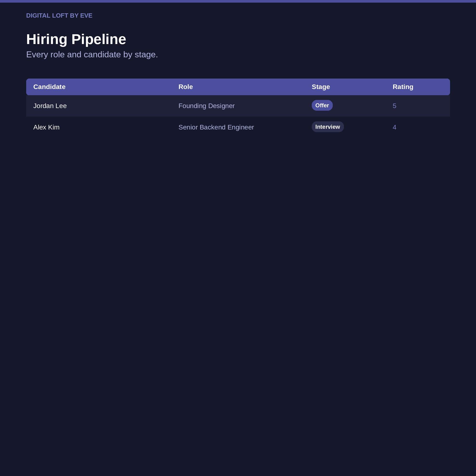Click Jordan Lee's rating of 5
This screenshot has height=476, width=476.
point(394,106)
